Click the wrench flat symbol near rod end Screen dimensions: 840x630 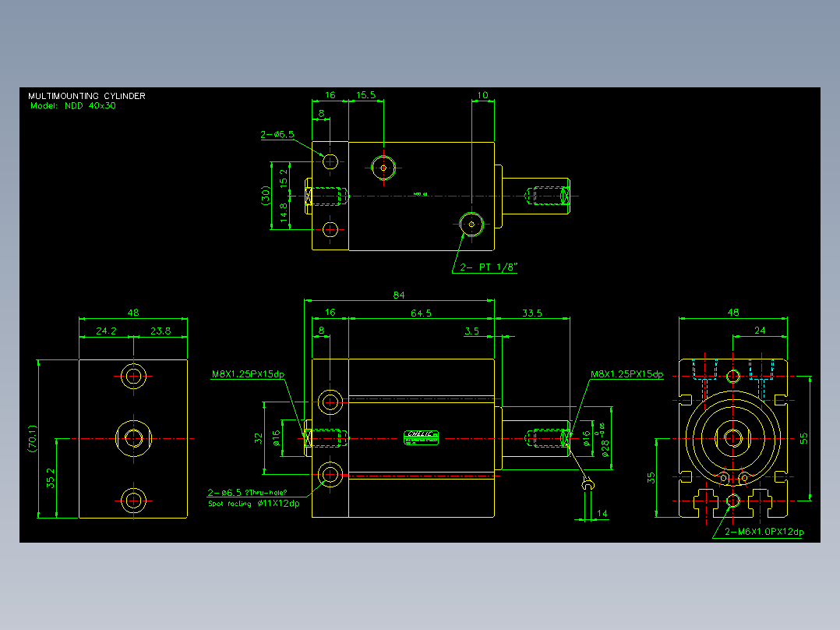[588, 485]
